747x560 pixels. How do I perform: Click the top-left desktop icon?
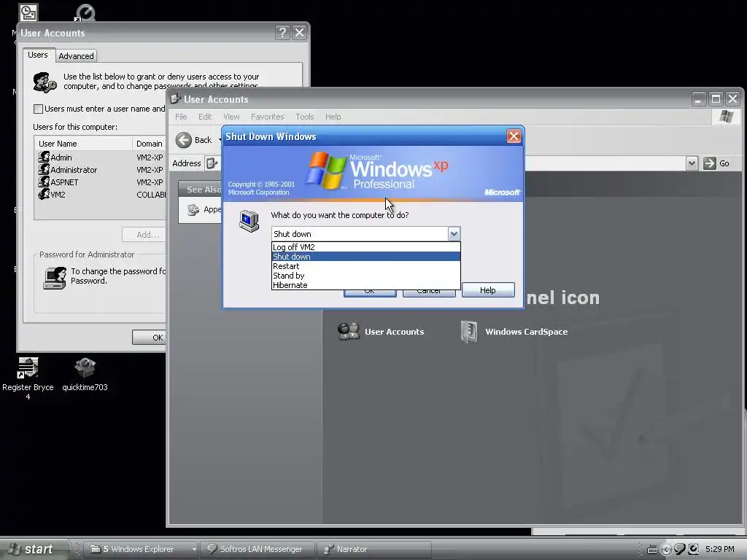click(28, 12)
